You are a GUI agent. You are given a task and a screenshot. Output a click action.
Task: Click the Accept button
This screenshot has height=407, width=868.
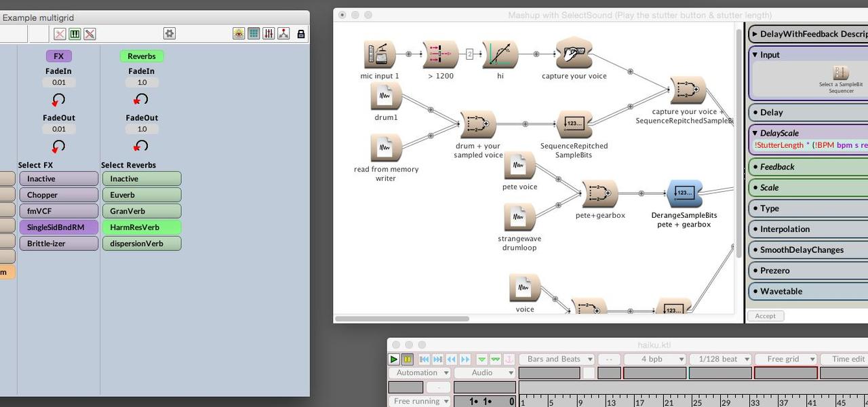click(766, 316)
